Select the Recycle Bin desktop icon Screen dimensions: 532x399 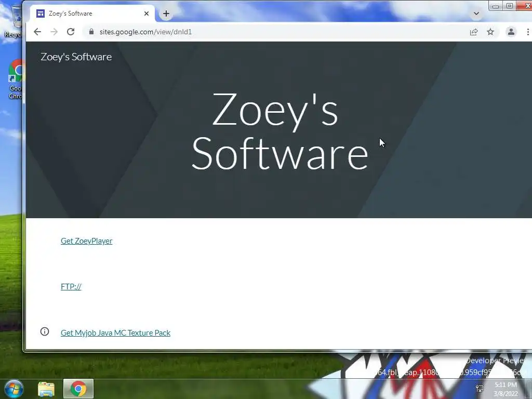pos(14,20)
